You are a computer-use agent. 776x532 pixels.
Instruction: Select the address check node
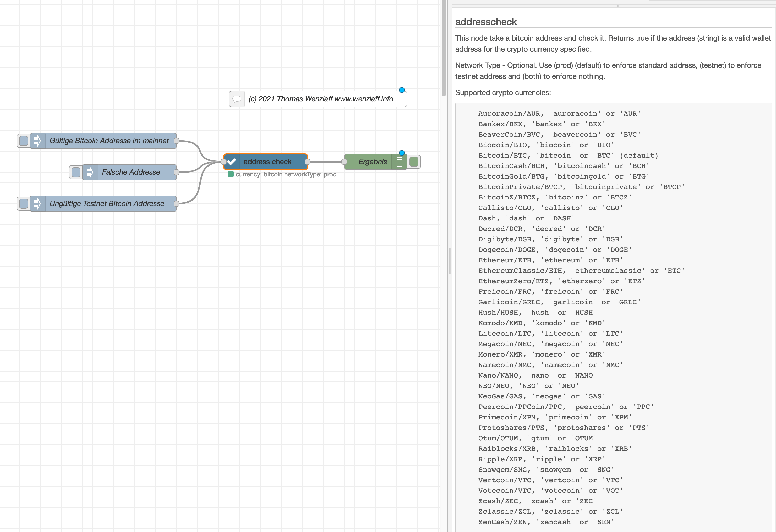(267, 162)
